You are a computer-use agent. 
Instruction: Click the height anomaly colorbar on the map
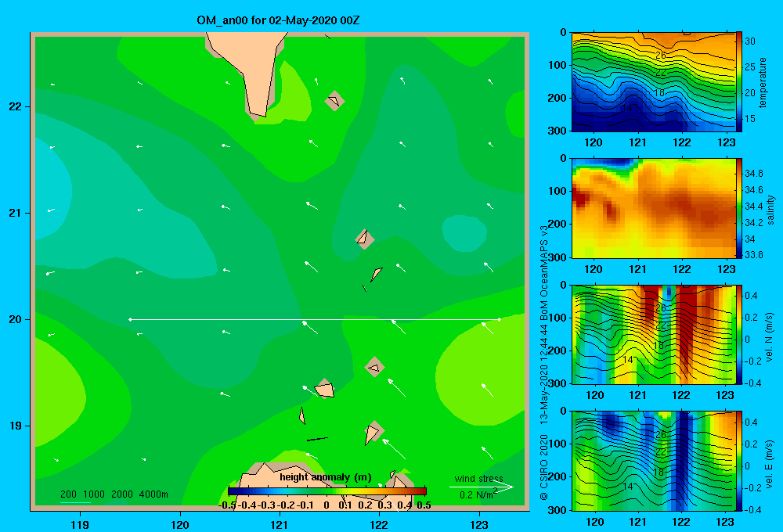click(327, 491)
